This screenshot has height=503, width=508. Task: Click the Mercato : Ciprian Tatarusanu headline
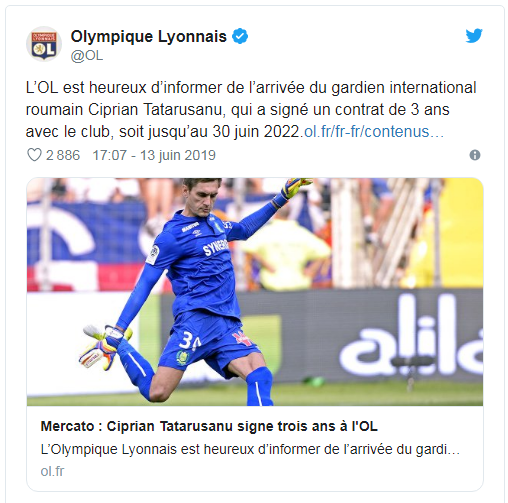tap(209, 426)
